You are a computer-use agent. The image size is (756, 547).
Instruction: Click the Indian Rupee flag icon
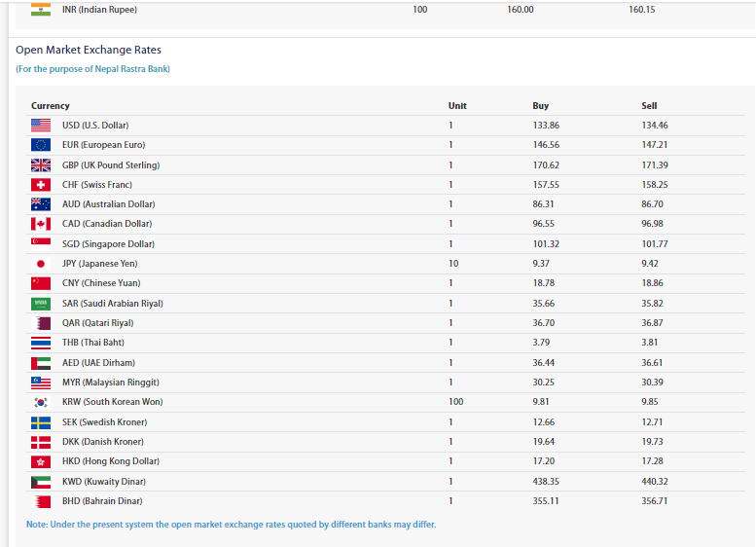[x=41, y=9]
